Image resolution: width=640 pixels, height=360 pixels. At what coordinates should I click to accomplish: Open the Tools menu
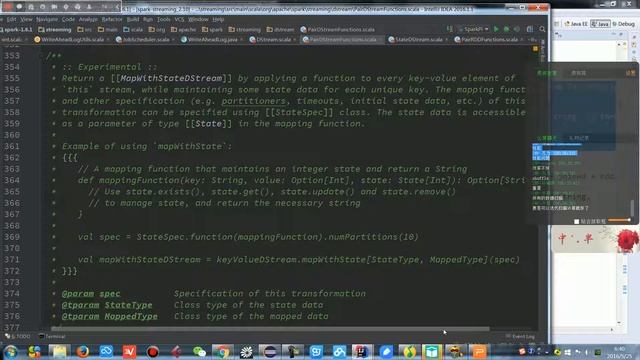163,19
